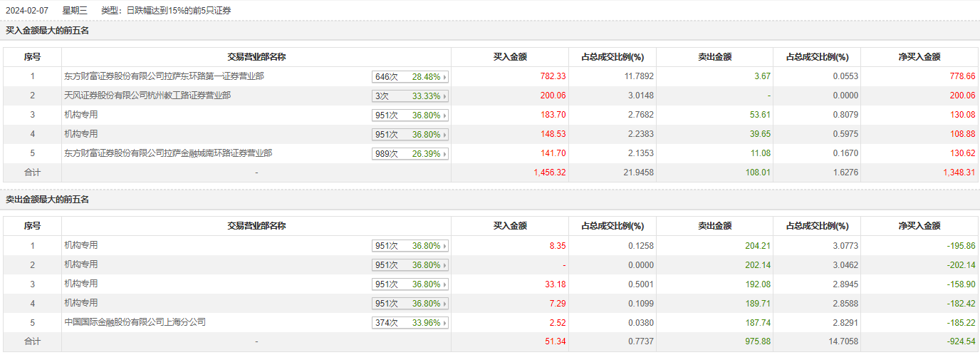Open 中国国际金融上海分公司 link
Viewport: 980px width, 355px height.
click(x=135, y=322)
